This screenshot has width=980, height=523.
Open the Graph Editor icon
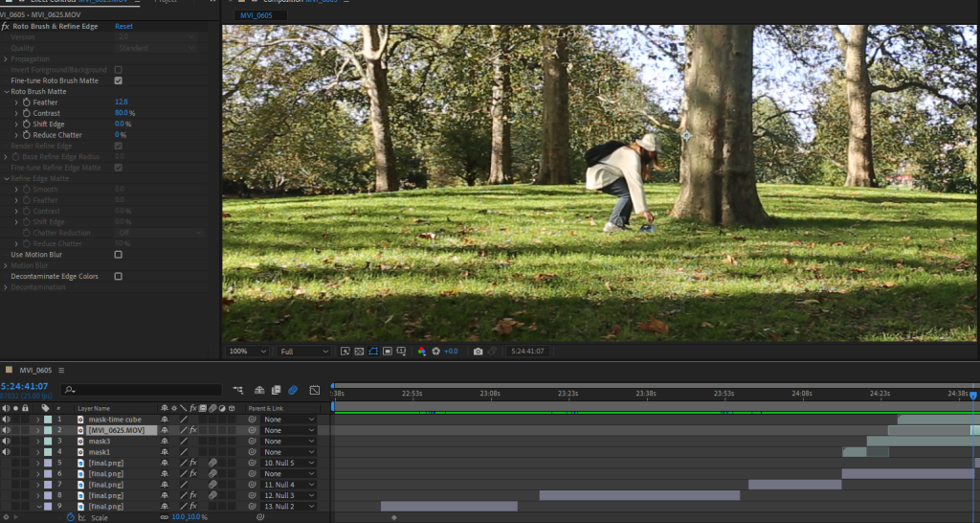(x=314, y=390)
